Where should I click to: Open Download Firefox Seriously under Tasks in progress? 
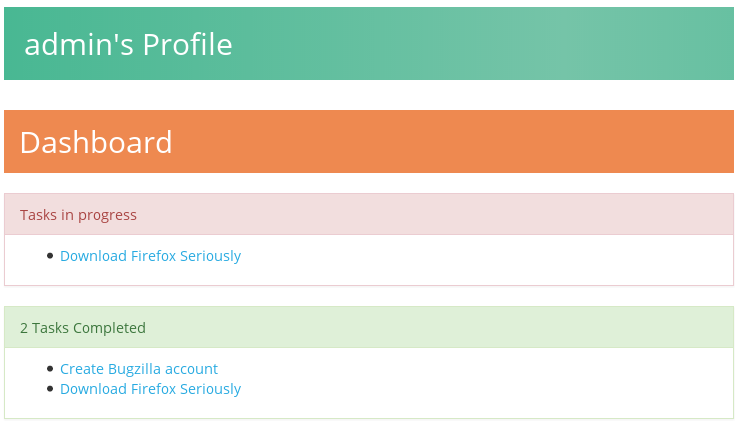(x=150, y=256)
